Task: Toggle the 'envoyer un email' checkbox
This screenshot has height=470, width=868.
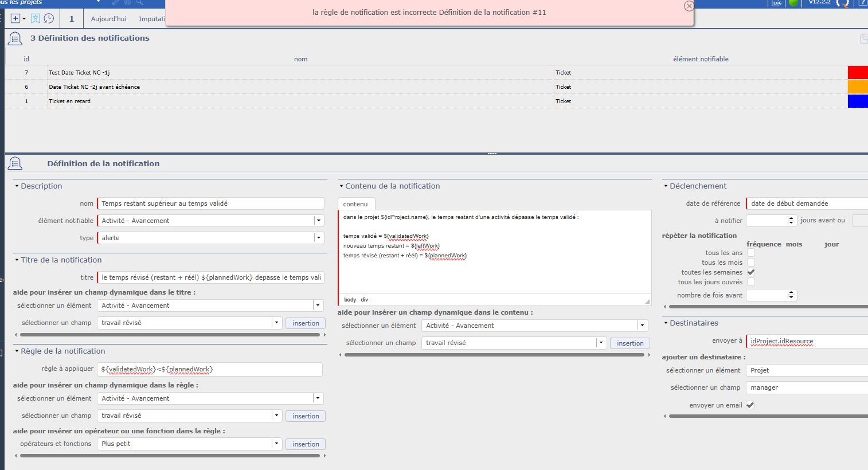Action: click(750, 405)
